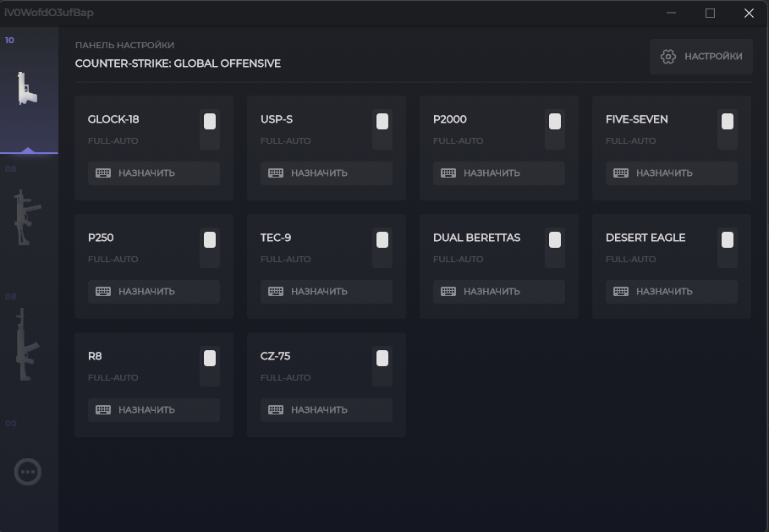Click НАЗНАЧИТЬ label for USP-S

click(319, 173)
